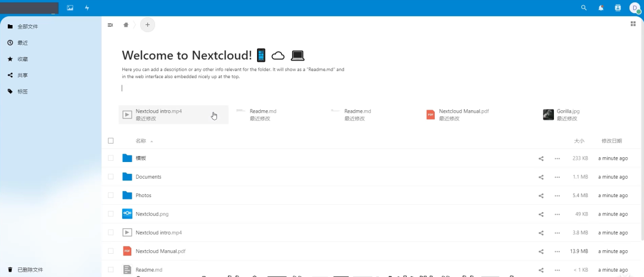The width and height of the screenshot is (644, 277).
Task: Share the Readme.md row
Action: click(541, 270)
